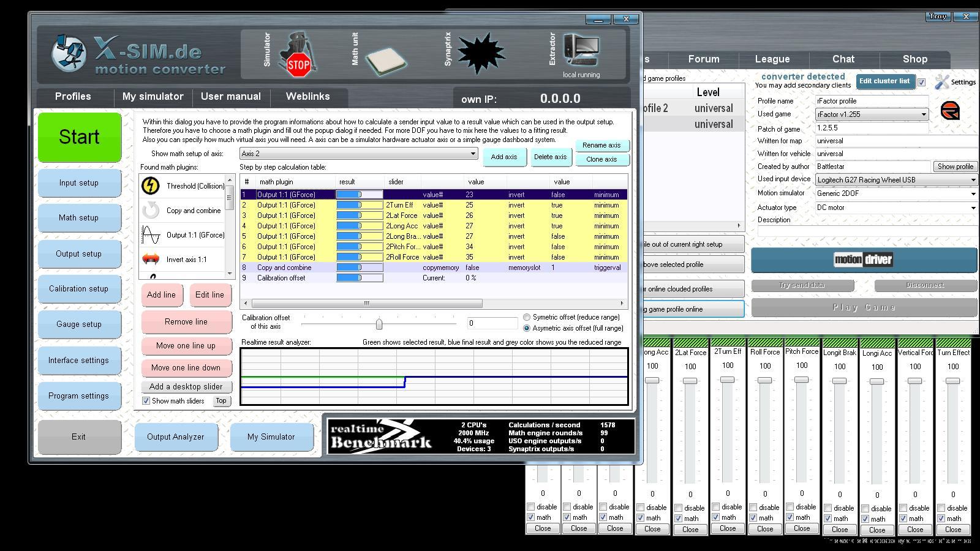Select Symetric offset (reduce range) option
The height and width of the screenshot is (551, 980).
(x=527, y=317)
